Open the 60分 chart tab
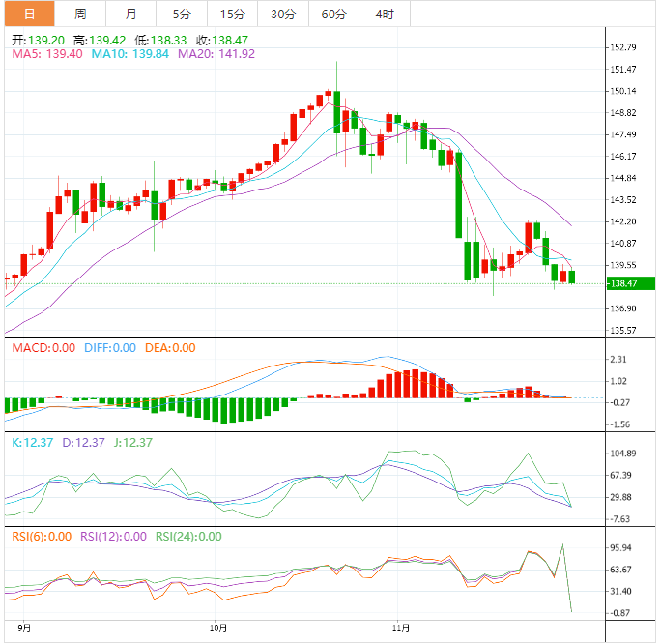Image resolution: width=661 pixels, height=644 pixels. point(333,14)
